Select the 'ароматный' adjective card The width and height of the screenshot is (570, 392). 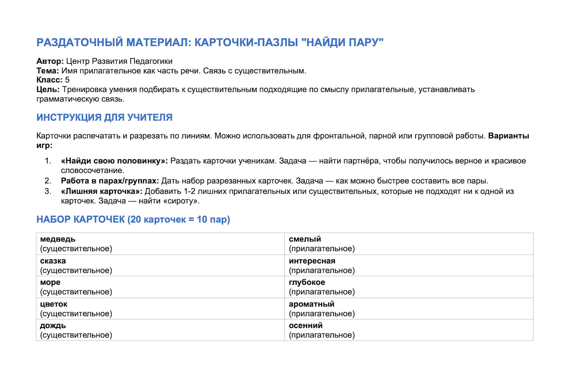(409, 308)
